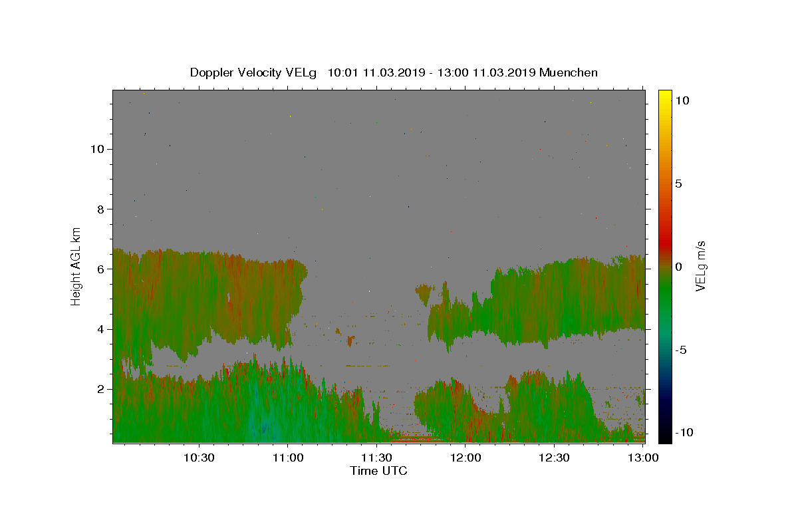Screen dimensions: 798x532
Task: Click the '11:30' time tick label
Action: 376,458
